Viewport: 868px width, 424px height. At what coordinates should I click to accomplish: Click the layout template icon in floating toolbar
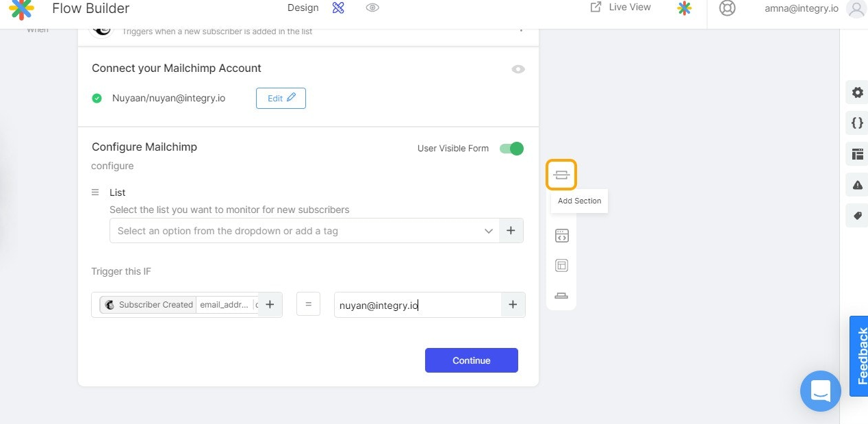pos(561,266)
